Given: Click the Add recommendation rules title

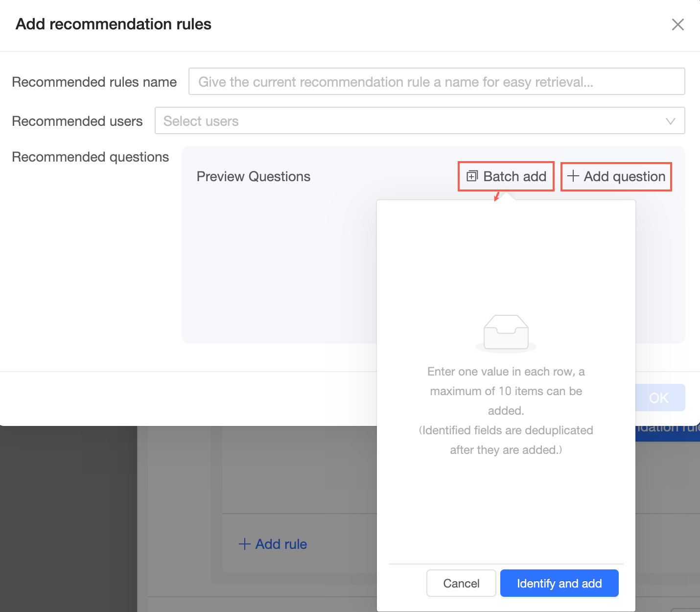Looking at the screenshot, I should (x=114, y=24).
